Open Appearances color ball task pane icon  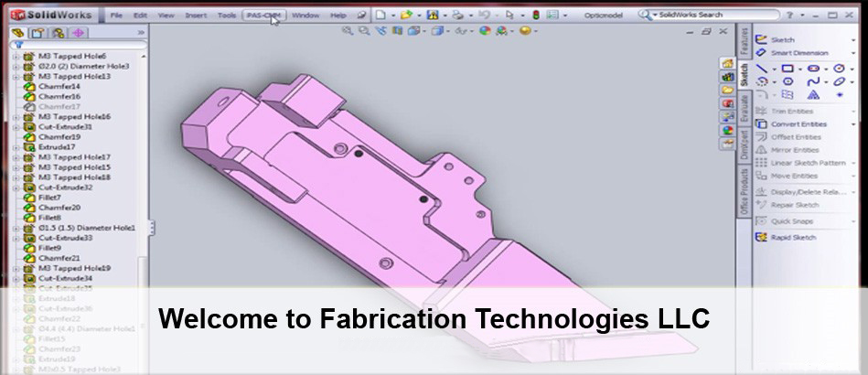click(727, 131)
